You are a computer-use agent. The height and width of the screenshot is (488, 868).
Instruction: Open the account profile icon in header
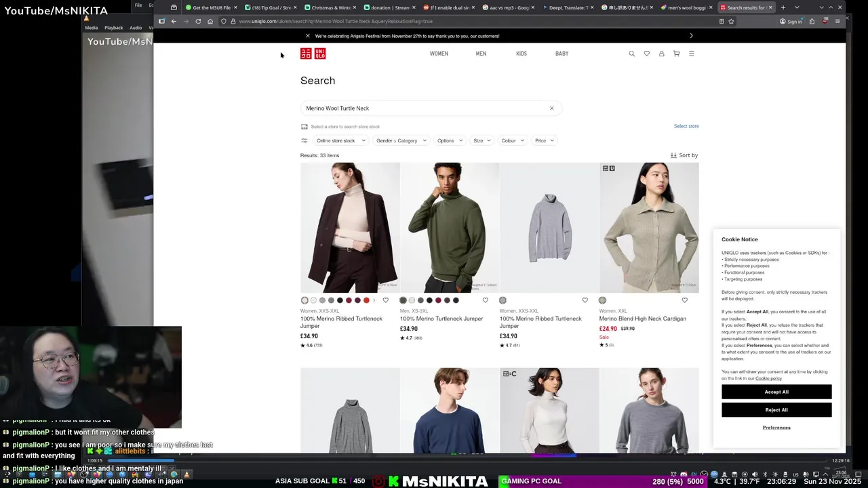(661, 54)
